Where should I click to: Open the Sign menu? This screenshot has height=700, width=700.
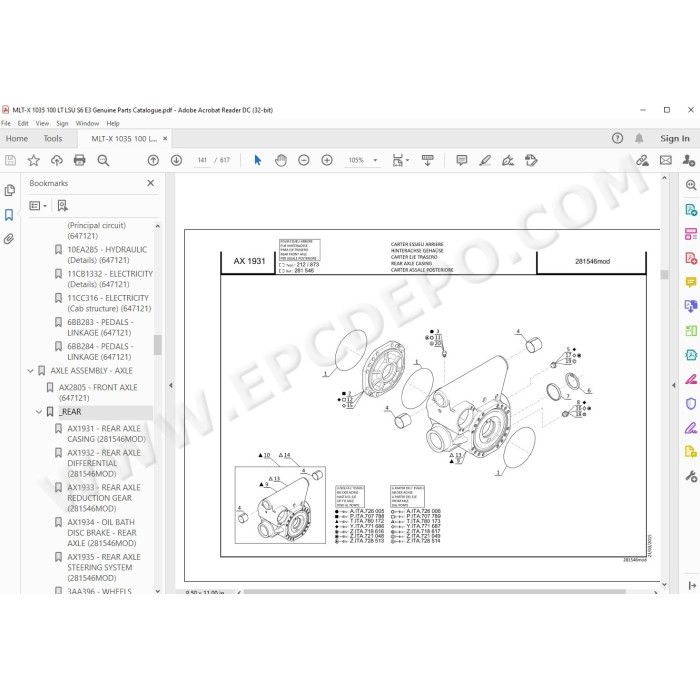[x=62, y=123]
